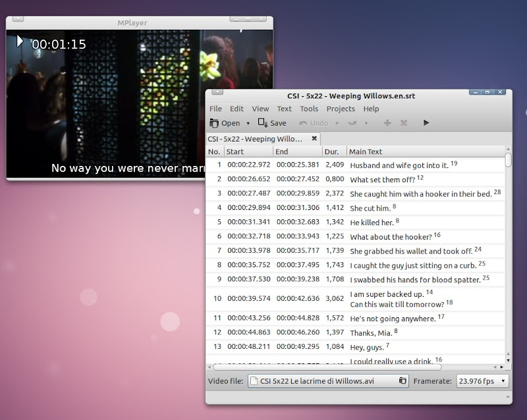Image resolution: width=527 pixels, height=420 pixels.
Task: Click start time 00:00:22.972 cell
Action: pyautogui.click(x=249, y=165)
